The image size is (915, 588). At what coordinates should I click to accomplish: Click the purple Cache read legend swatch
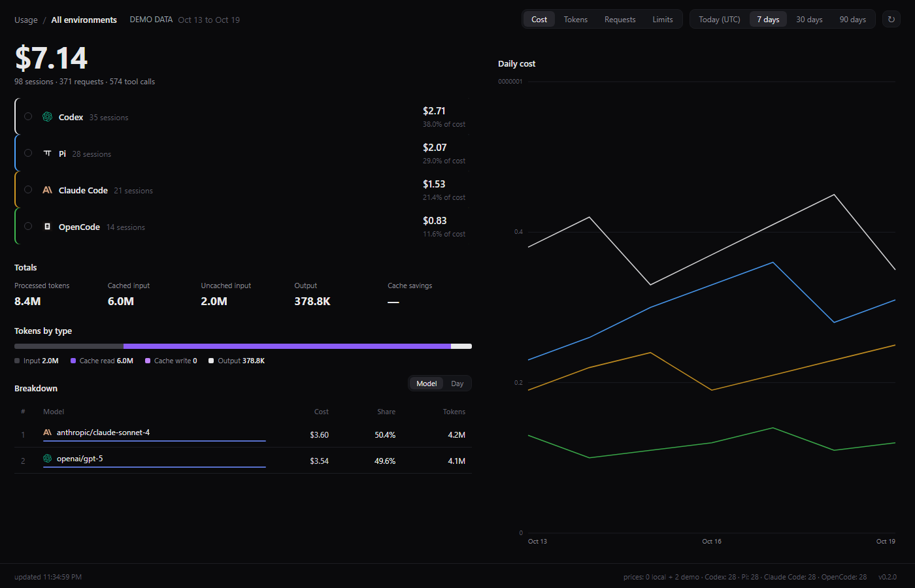(x=73, y=361)
